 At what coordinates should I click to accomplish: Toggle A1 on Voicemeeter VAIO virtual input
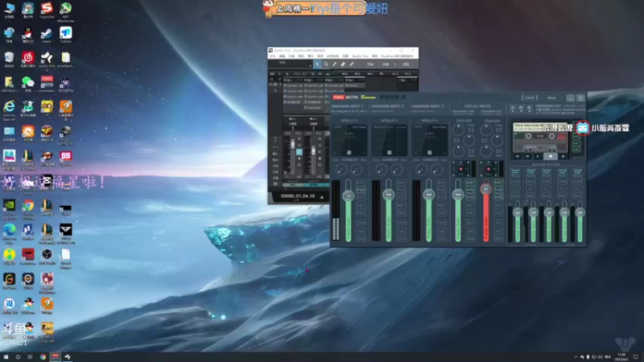click(470, 183)
